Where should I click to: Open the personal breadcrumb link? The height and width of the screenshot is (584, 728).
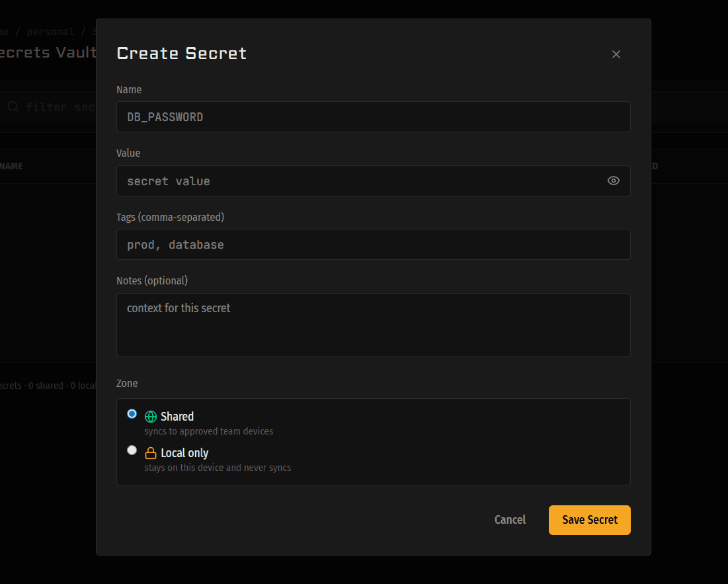click(x=50, y=31)
